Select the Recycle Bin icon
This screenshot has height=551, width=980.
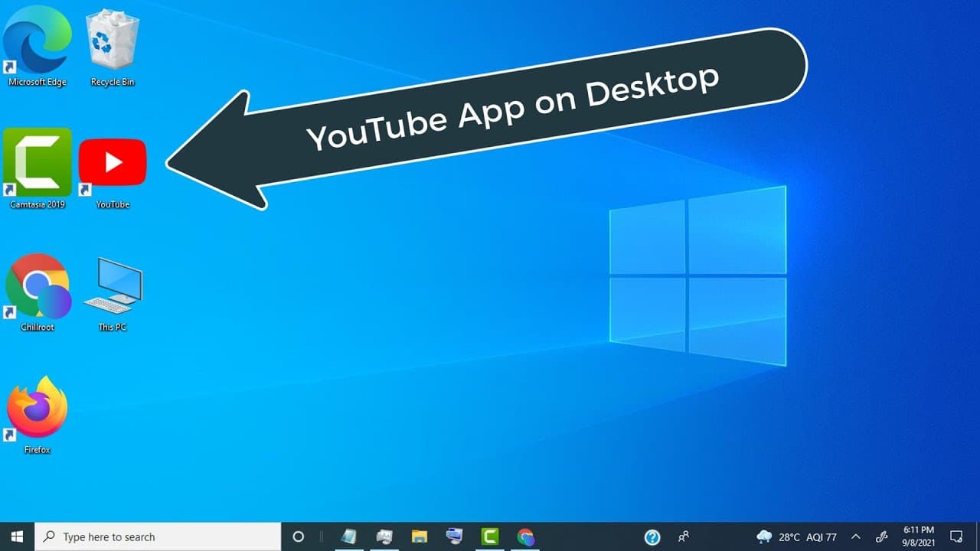point(113,47)
